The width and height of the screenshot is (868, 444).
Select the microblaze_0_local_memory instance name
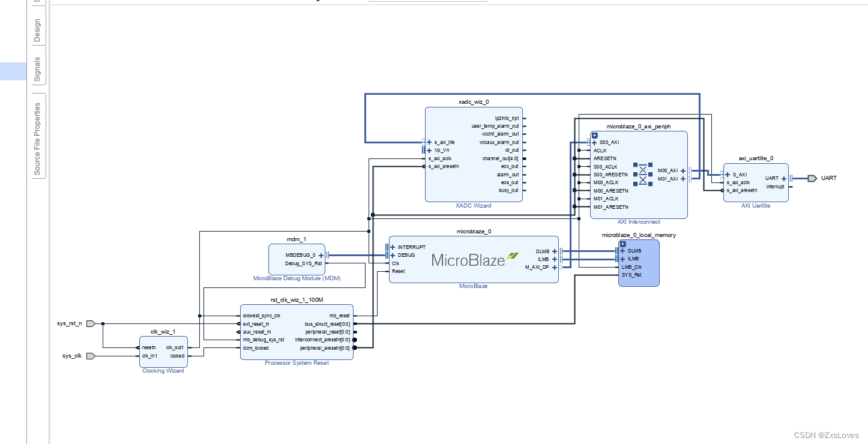click(x=639, y=235)
